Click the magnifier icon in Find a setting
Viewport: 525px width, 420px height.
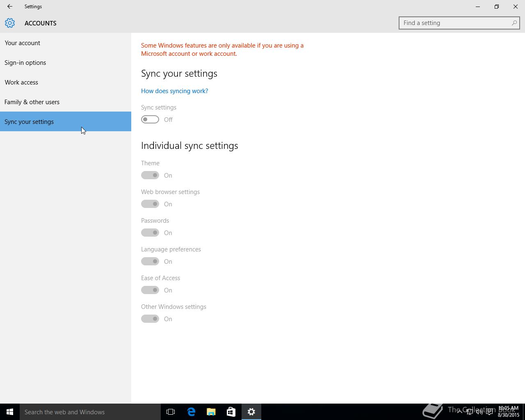point(514,23)
